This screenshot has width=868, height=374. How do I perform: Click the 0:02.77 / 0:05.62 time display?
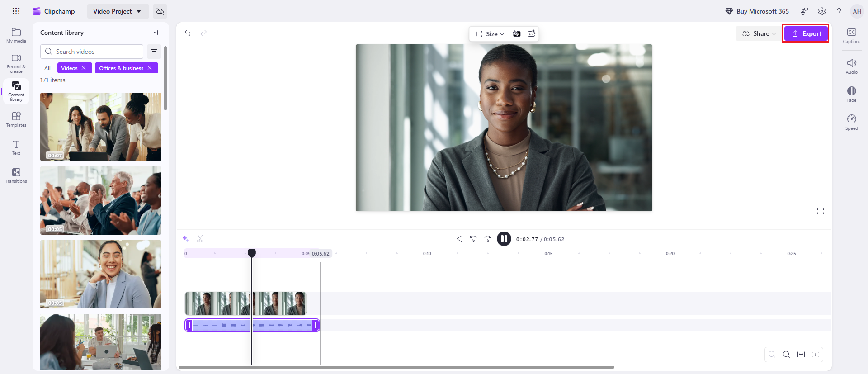click(x=540, y=239)
